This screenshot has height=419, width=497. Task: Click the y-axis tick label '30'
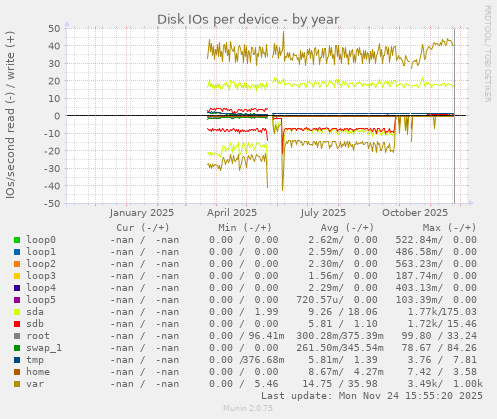coord(54,63)
